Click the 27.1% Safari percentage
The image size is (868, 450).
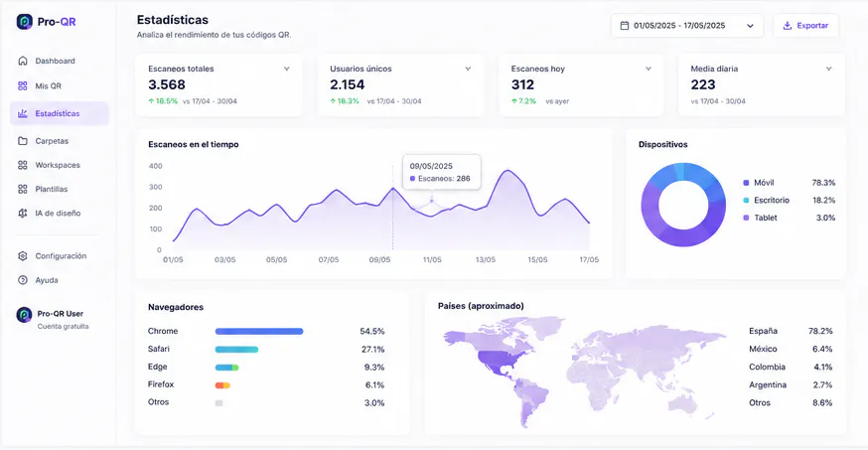pyautogui.click(x=372, y=350)
